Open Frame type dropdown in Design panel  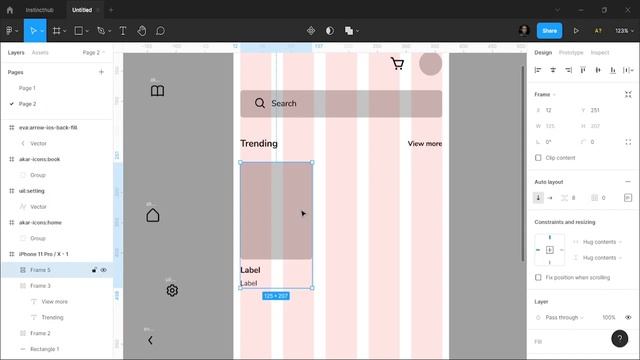(545, 94)
